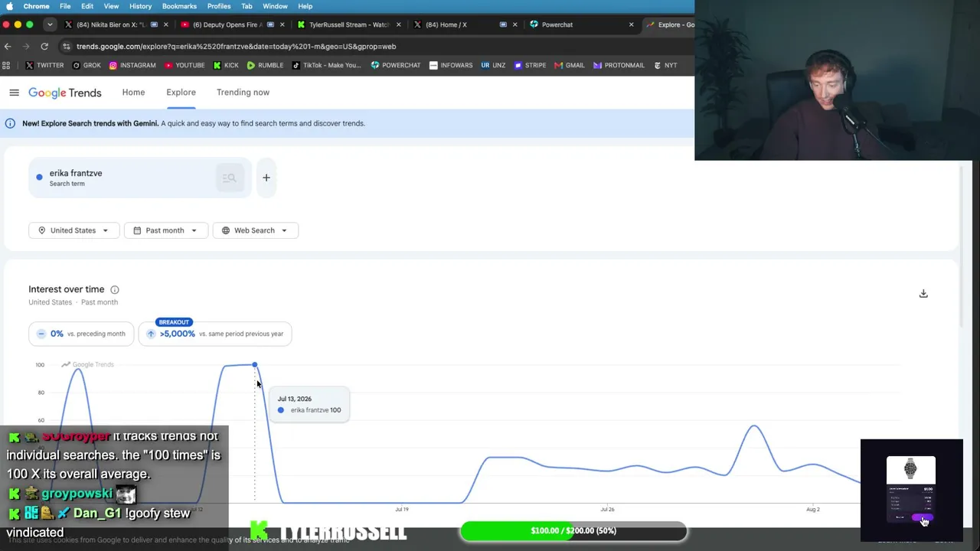Click the Jul 13 data point on chart
This screenshot has height=551, width=980.
(255, 365)
